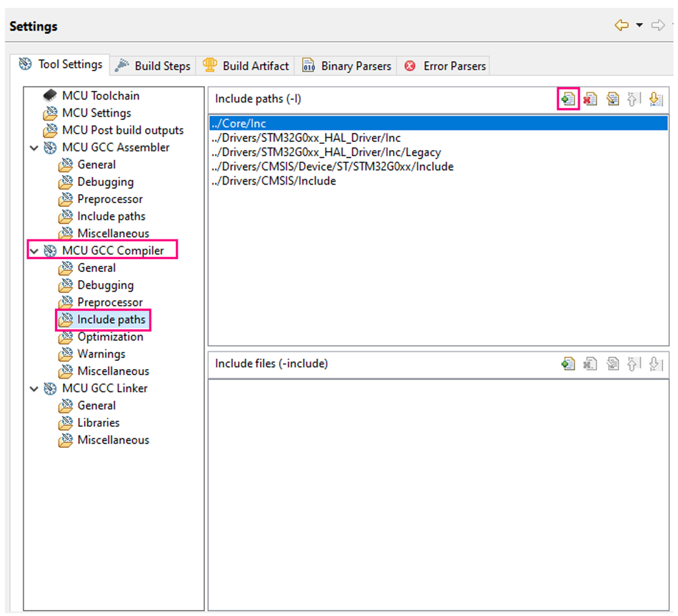Select Include paths under MCU GCC Compiler
Image resolution: width=678 pixels, height=616 pixels.
pos(103,320)
